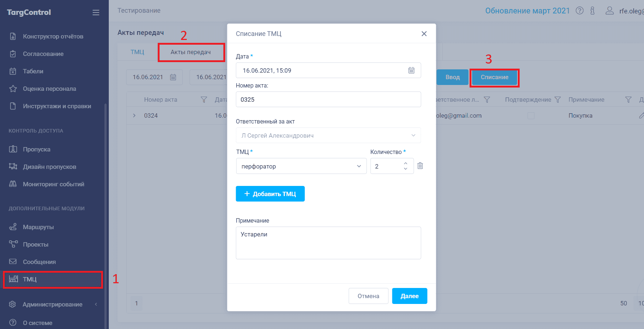644x329 pixels.
Task: Open Обновление март 2021 link
Action: (x=528, y=11)
